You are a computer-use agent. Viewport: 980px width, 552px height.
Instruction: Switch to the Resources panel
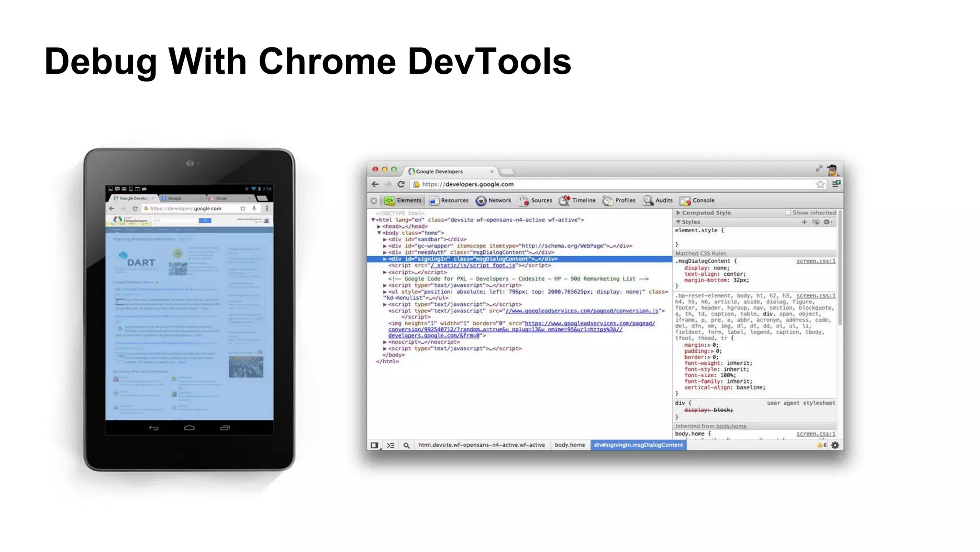(x=448, y=201)
